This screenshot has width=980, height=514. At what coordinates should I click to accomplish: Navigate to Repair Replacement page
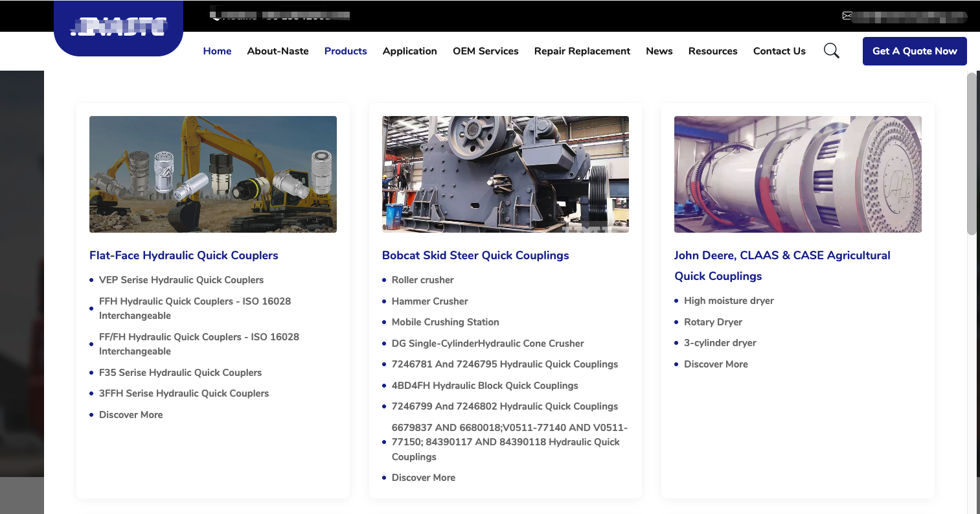coord(582,51)
